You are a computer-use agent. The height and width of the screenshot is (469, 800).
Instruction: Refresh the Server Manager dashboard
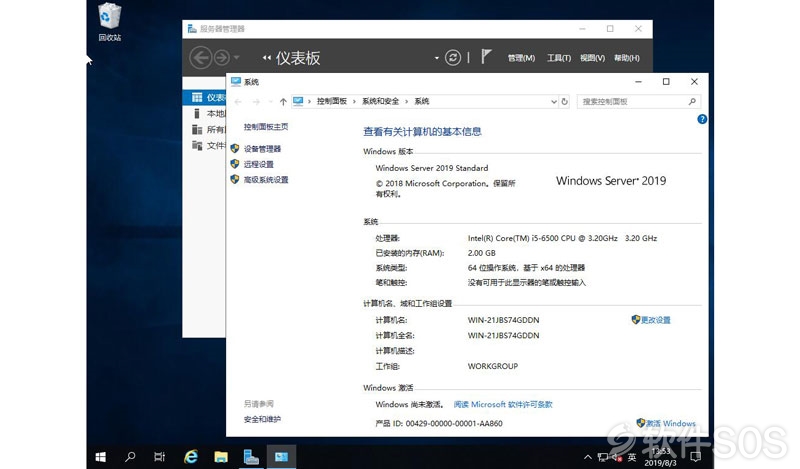453,58
